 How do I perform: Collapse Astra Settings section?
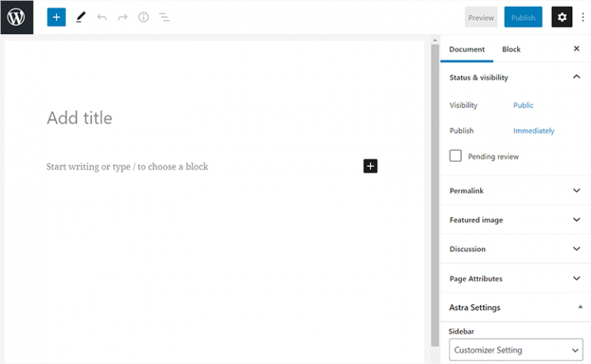[x=516, y=308]
